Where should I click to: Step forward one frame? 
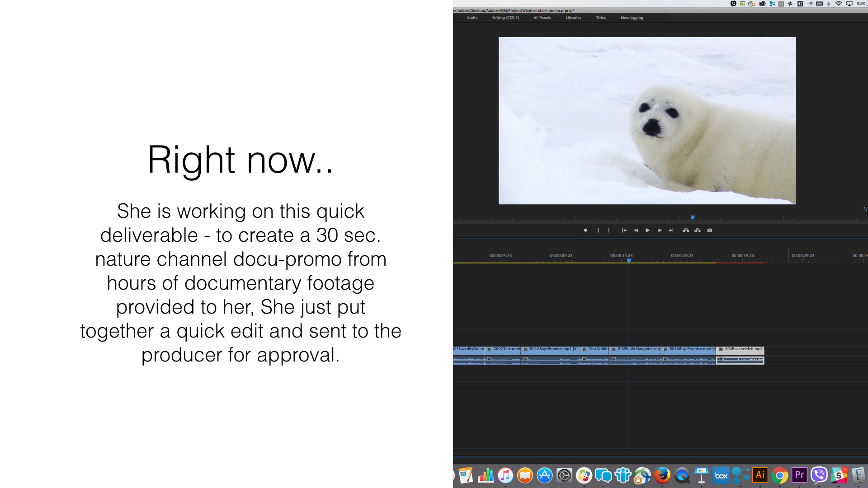pyautogui.click(x=660, y=230)
